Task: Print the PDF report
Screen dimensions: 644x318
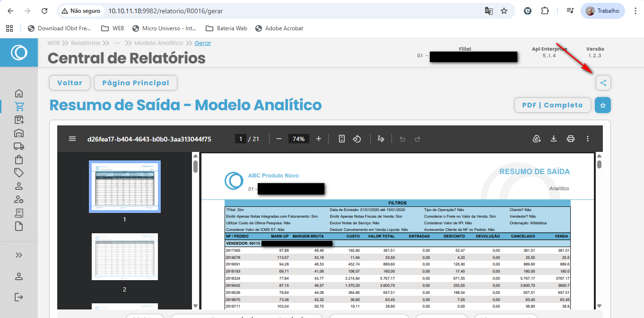Action: coord(571,139)
